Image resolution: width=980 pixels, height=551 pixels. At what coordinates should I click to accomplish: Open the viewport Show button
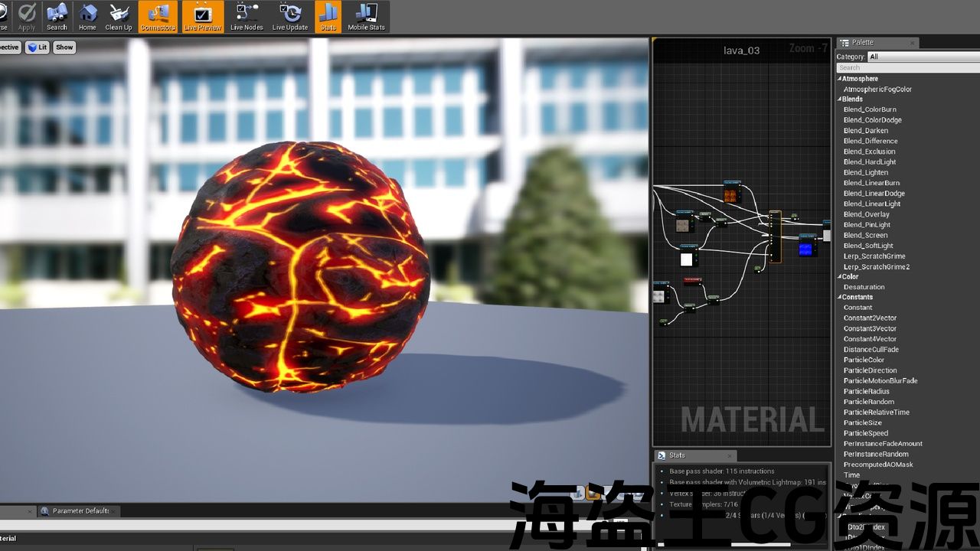(x=64, y=47)
